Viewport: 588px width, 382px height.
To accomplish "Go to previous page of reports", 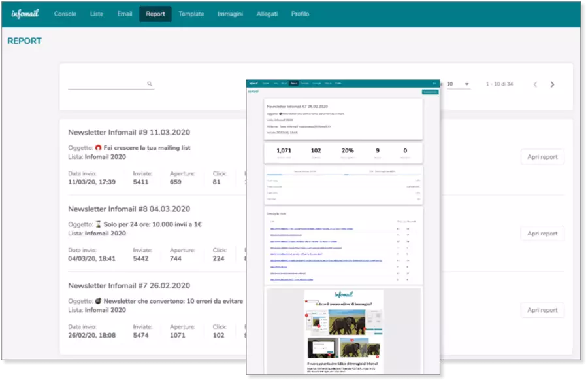I will click(535, 84).
